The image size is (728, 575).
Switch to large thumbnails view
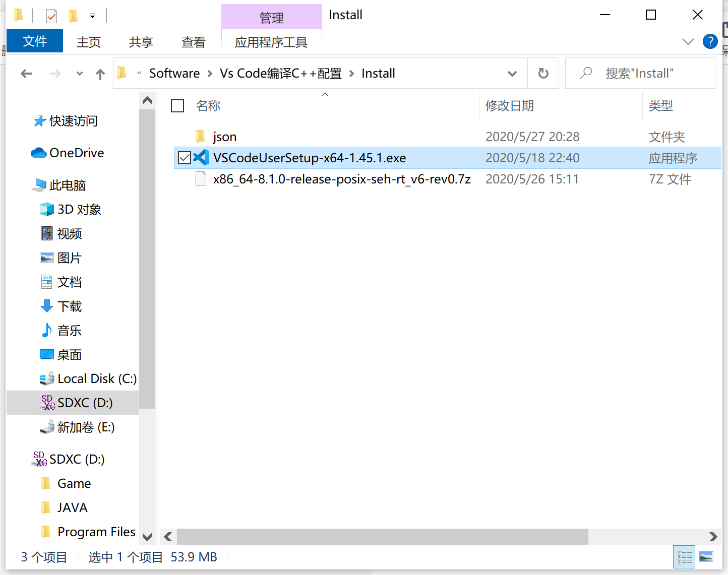pyautogui.click(x=706, y=557)
